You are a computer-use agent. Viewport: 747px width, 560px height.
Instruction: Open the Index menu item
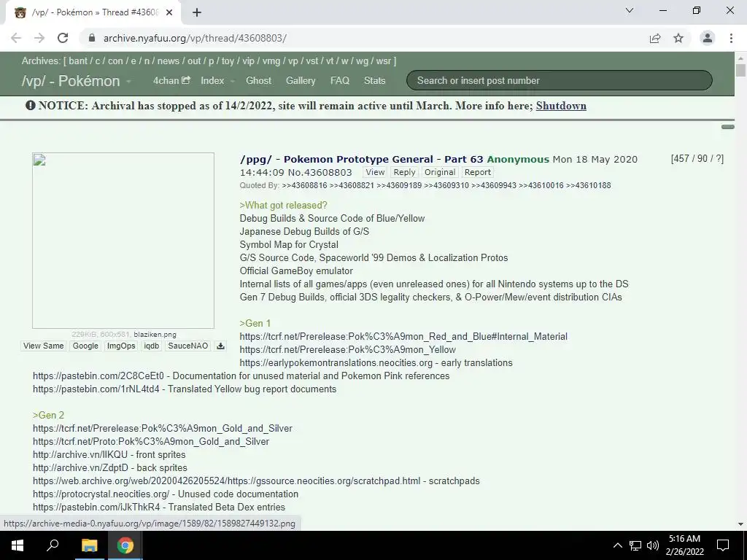pos(212,80)
